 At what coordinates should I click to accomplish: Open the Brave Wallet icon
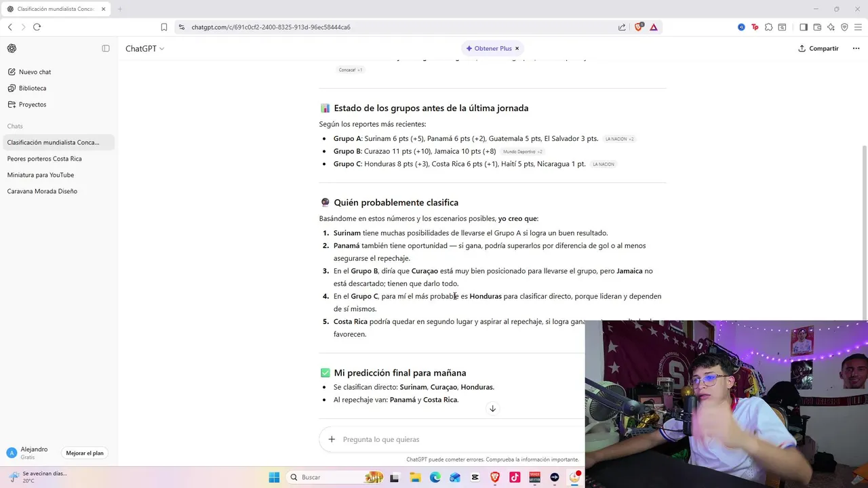tap(817, 27)
